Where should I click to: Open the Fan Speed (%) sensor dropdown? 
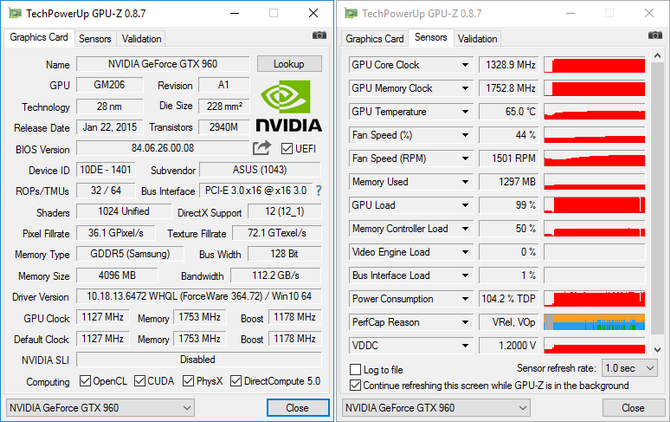tap(465, 135)
